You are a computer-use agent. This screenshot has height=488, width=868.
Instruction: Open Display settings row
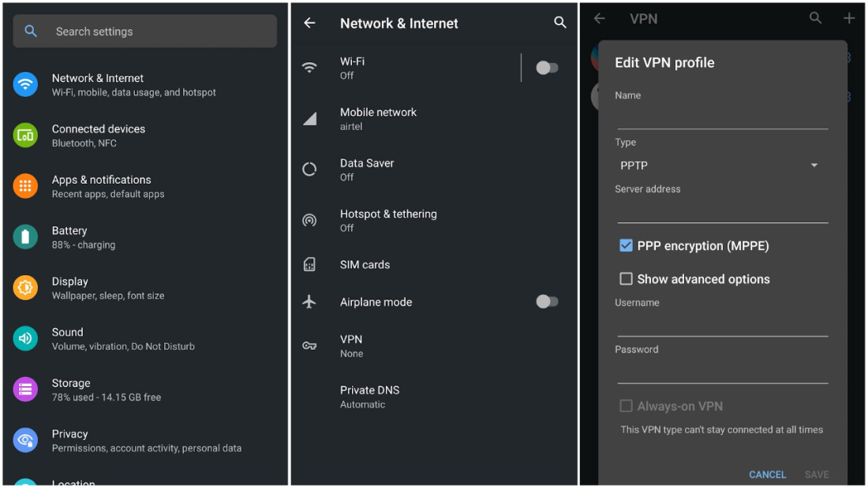[145, 288]
